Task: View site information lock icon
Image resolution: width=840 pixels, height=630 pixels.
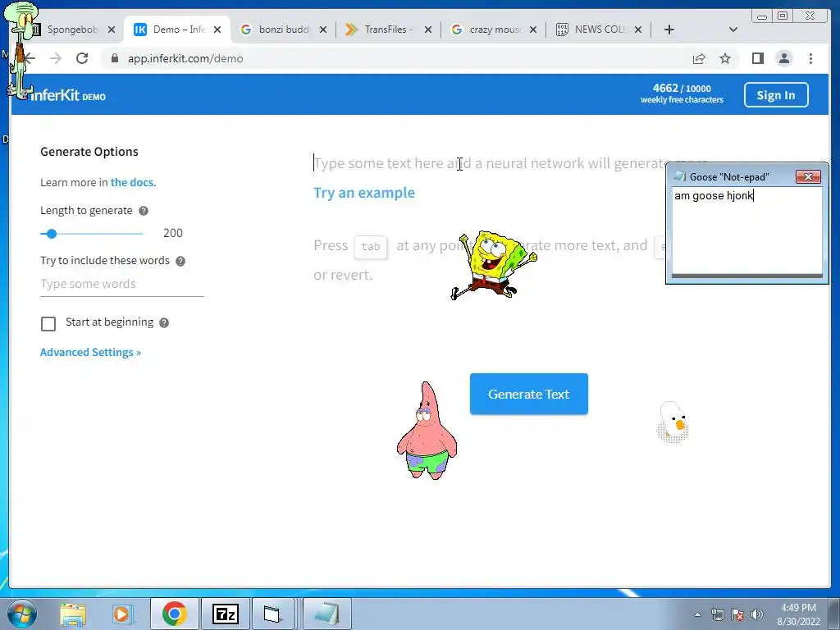Action: [x=114, y=58]
